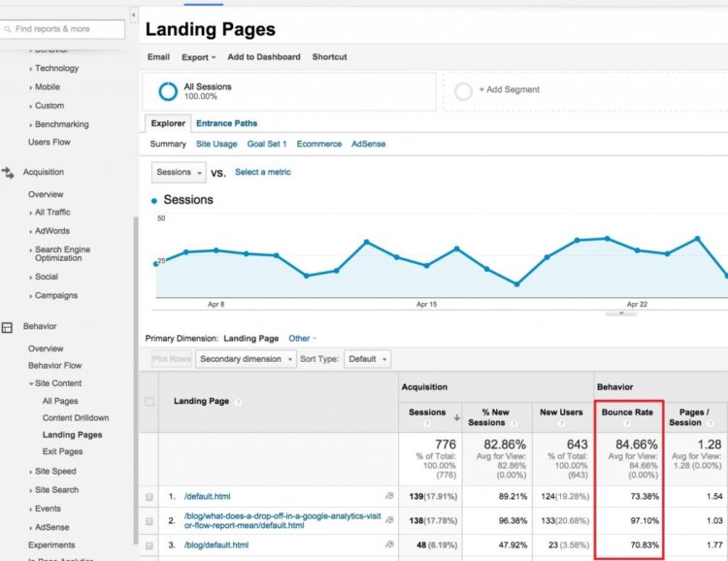Image resolution: width=728 pixels, height=561 pixels.
Task: Click the All Sessions donut segment icon
Action: [168, 91]
